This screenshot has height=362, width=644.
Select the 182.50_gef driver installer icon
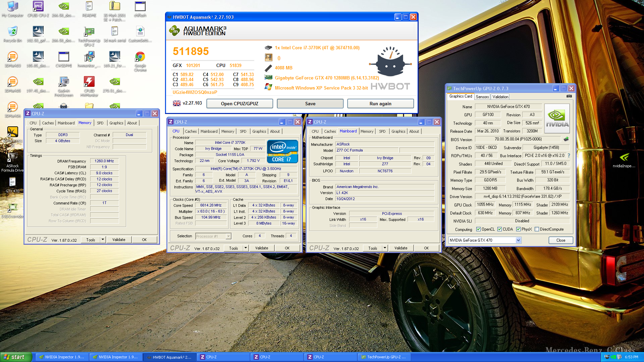point(38,34)
